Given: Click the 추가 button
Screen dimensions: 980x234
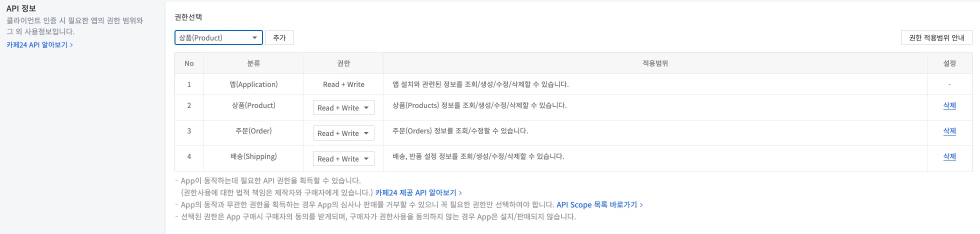Looking at the screenshot, I should (279, 37).
